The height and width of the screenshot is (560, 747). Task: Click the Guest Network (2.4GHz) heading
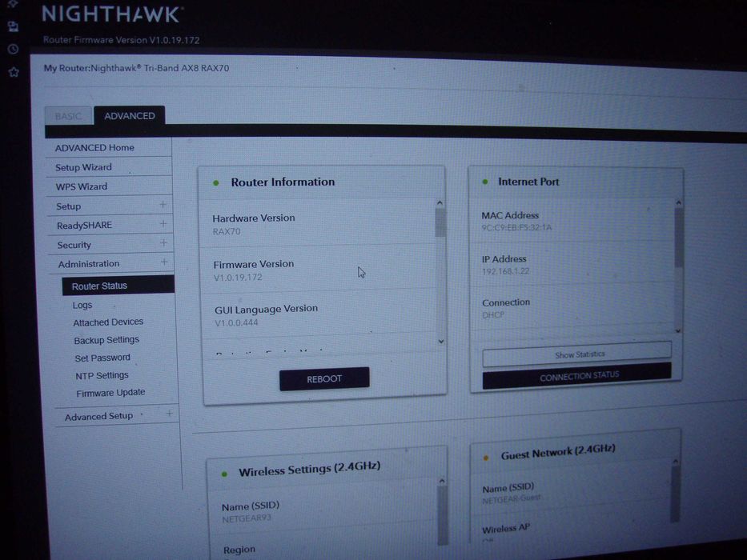[558, 452]
